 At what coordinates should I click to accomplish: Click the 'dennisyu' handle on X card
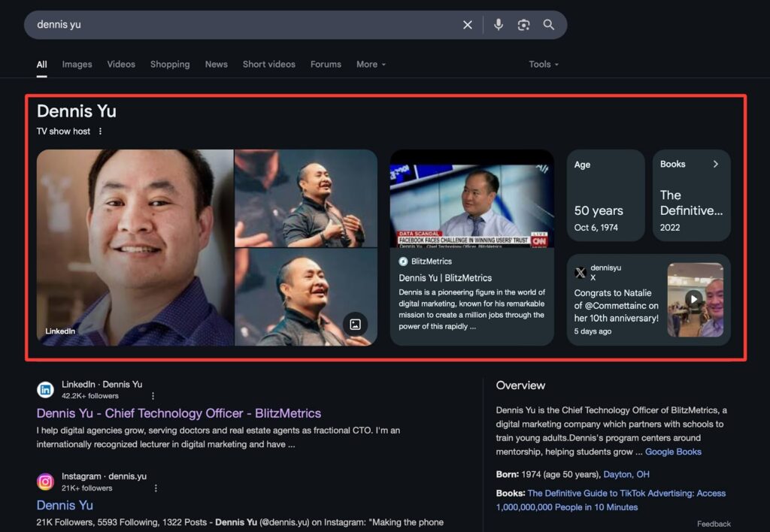click(605, 268)
